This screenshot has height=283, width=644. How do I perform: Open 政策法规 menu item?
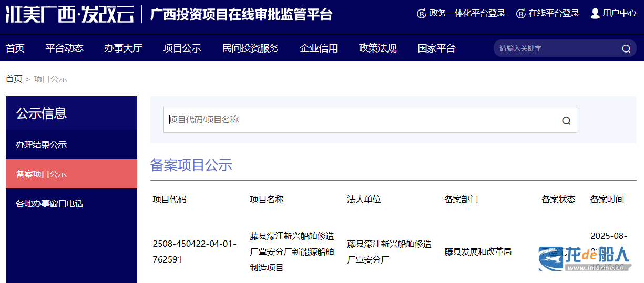[x=377, y=48]
